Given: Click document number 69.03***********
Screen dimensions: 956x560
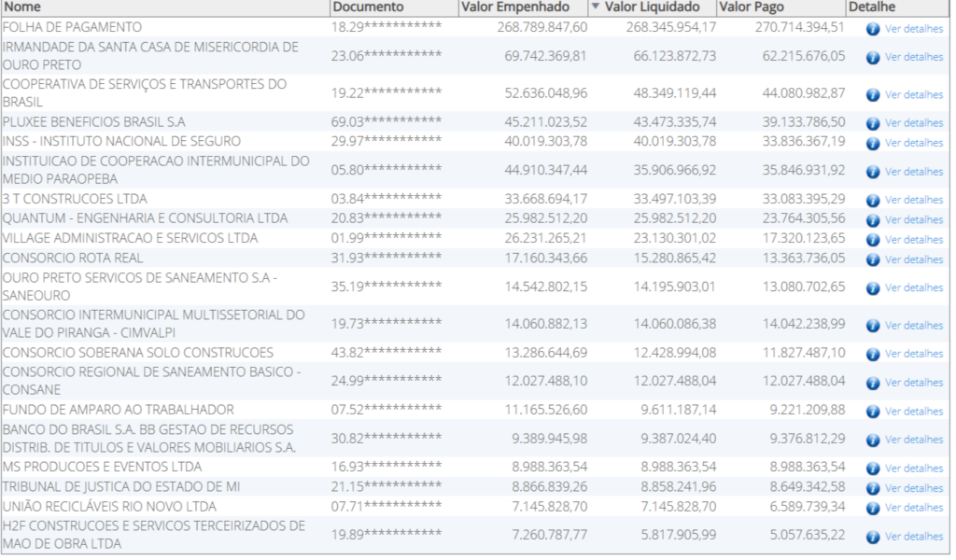Looking at the screenshot, I should 387,122.
